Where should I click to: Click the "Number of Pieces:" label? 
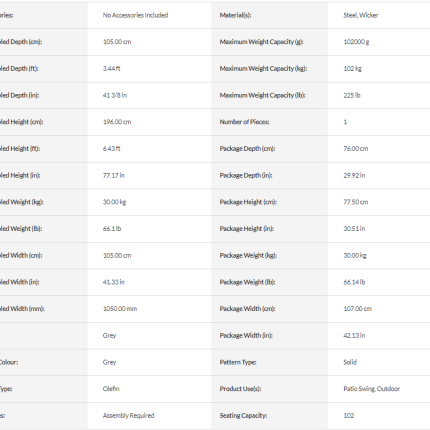[244, 122]
